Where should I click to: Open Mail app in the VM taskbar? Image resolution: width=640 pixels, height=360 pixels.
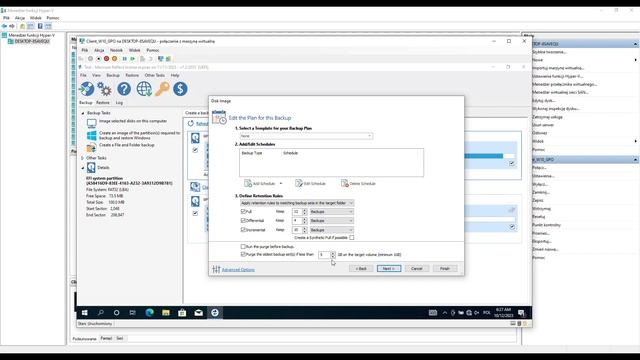199,313
